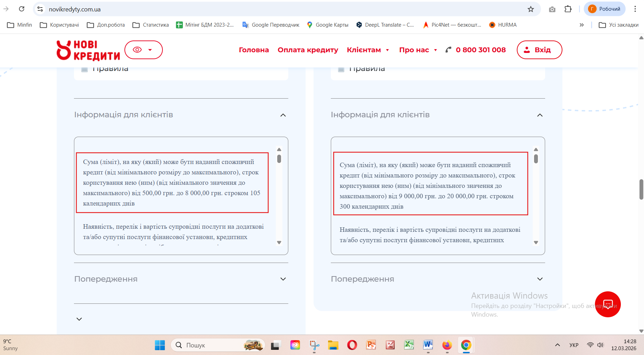Screen dimensions: 644x355
Task: Open the 9°C Sunny weather widget
Action: 11,345
